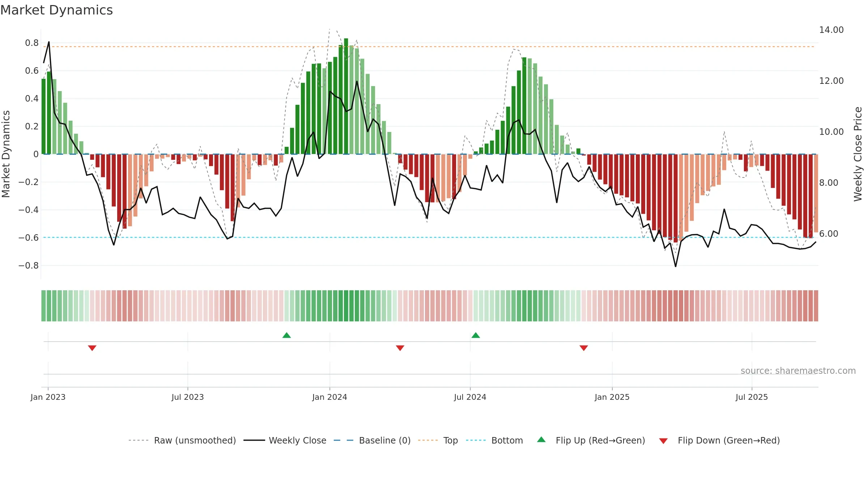Toggle the Baseline (0) legend entry
The height and width of the screenshot is (488, 868).
[x=372, y=440]
